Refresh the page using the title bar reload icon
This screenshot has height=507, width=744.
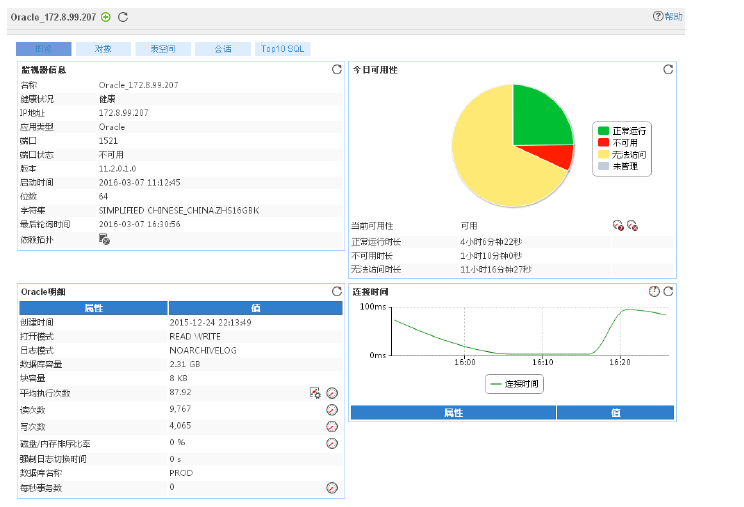pos(123,17)
